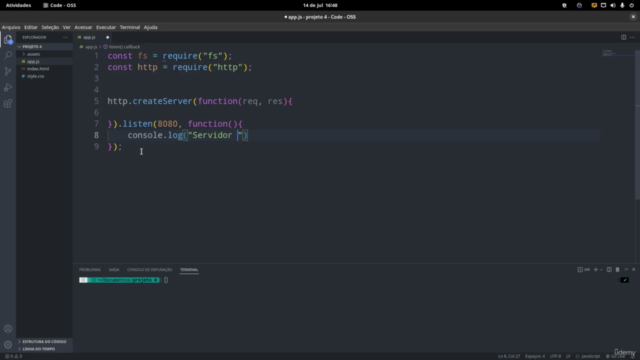This screenshot has width=640, height=360.
Task: Click line 8 console.log code
Action: (x=188, y=135)
